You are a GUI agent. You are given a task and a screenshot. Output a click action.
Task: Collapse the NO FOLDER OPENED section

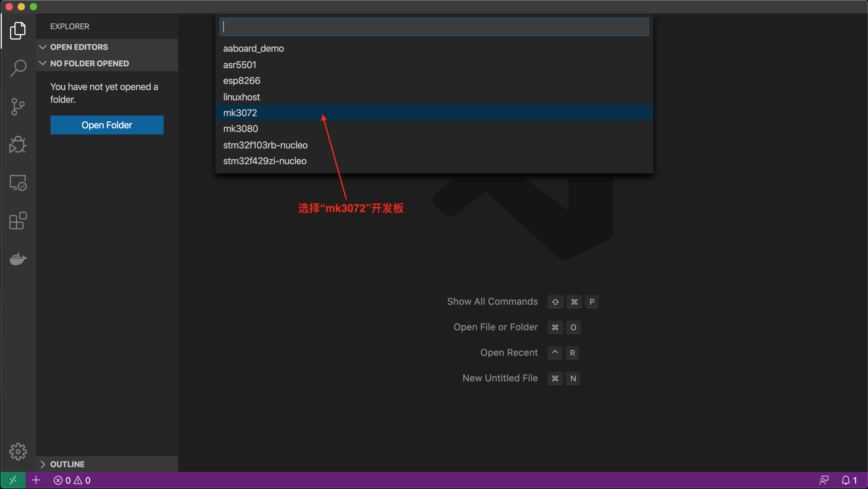[x=107, y=63]
